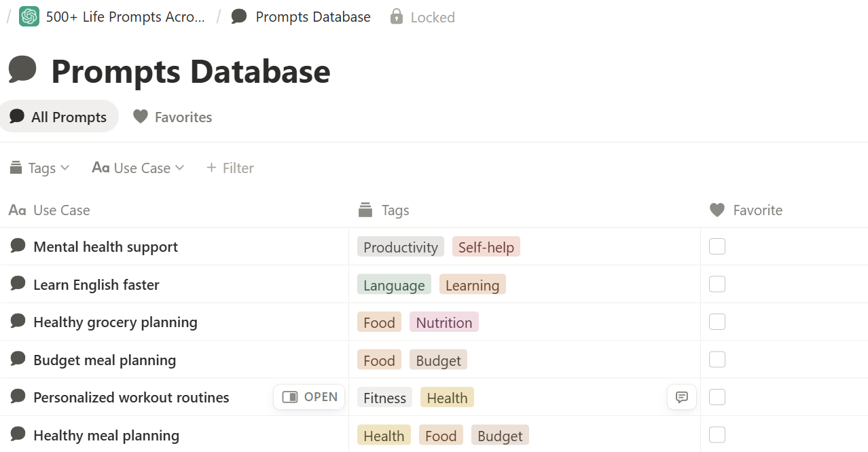Image resolution: width=868 pixels, height=452 pixels.
Task: Switch to the Favorites view tab
Action: [173, 117]
